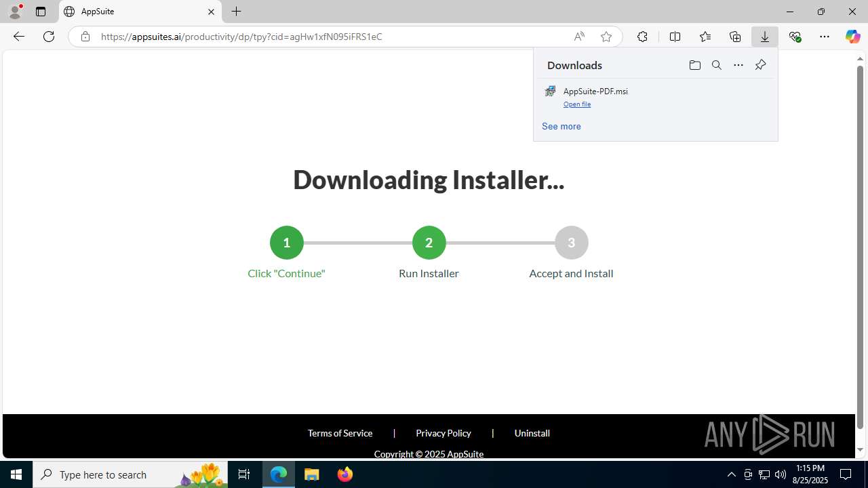868x488 pixels.
Task: Click the page vertical scrollbar
Action: point(860,247)
